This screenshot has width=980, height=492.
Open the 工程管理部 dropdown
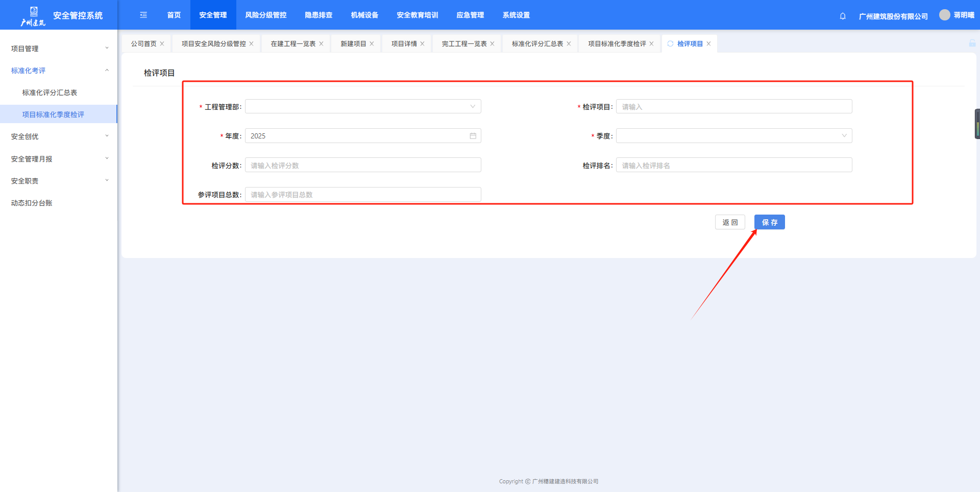pyautogui.click(x=363, y=106)
